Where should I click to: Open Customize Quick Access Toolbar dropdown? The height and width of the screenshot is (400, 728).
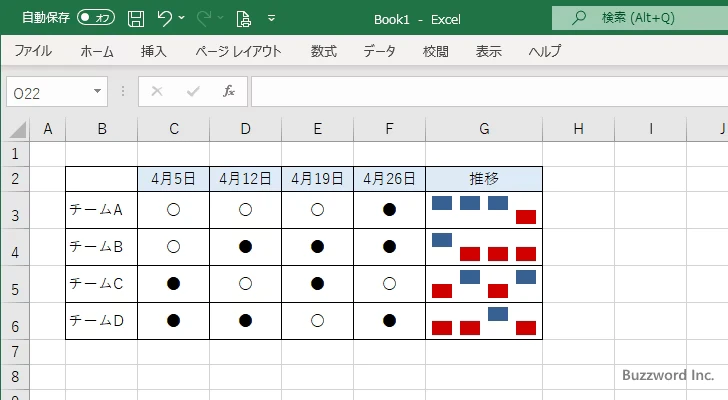click(272, 18)
